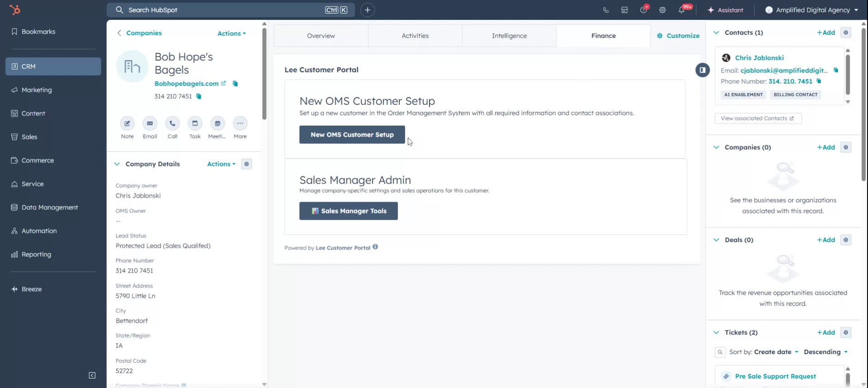This screenshot has width=868, height=388.
Task: Open the Email composer icon
Action: [150, 123]
